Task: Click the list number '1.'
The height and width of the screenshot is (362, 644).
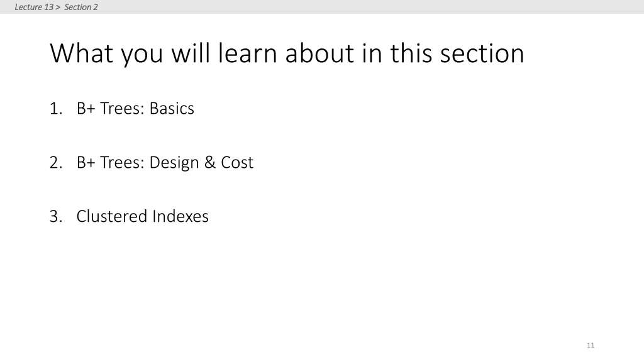Action: pyautogui.click(x=56, y=109)
